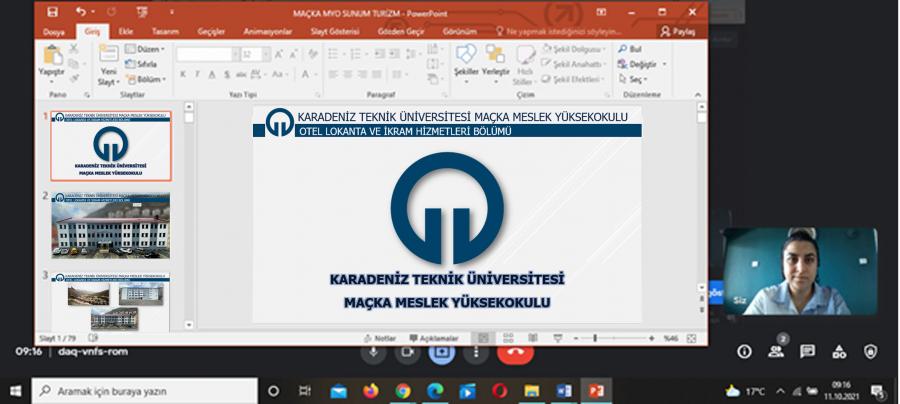Image resolution: width=900 pixels, height=404 pixels.
Task: Click the zoom slider in status bar
Action: [594, 338]
